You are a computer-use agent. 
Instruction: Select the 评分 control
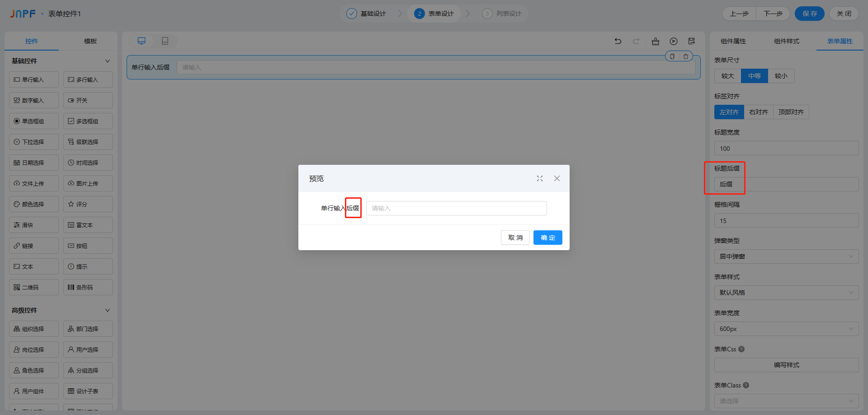click(x=88, y=204)
